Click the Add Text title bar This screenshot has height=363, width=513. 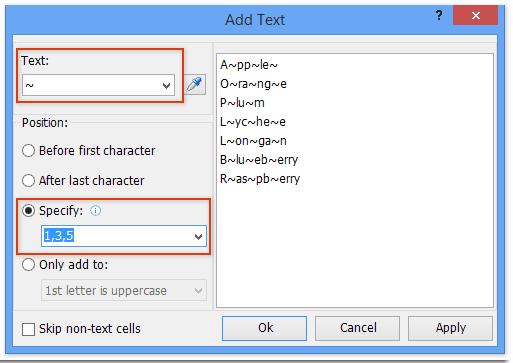pyautogui.click(x=255, y=20)
